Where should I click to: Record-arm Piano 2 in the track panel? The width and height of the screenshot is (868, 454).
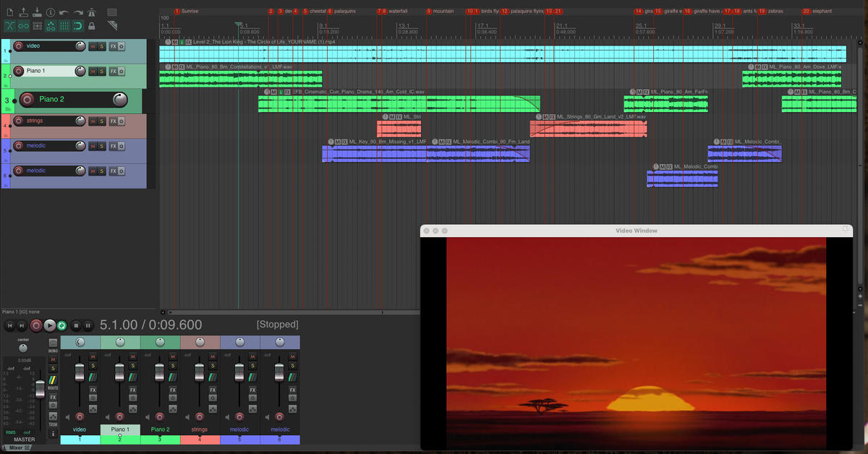(x=28, y=99)
